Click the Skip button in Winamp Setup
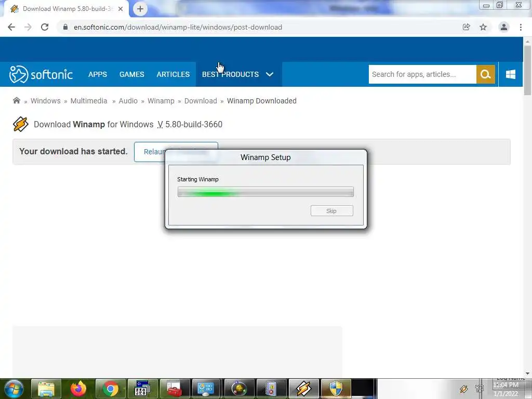Image resolution: width=532 pixels, height=399 pixels. click(332, 211)
